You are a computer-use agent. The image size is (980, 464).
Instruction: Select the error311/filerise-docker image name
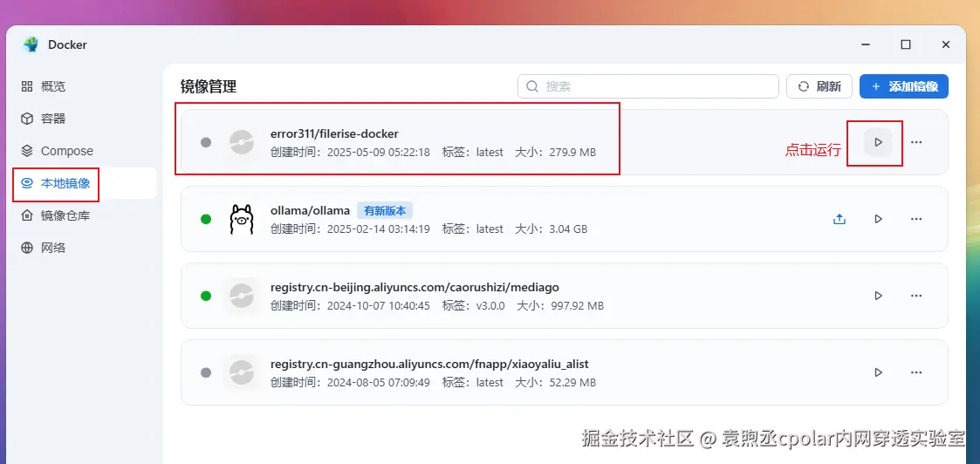tap(334, 133)
